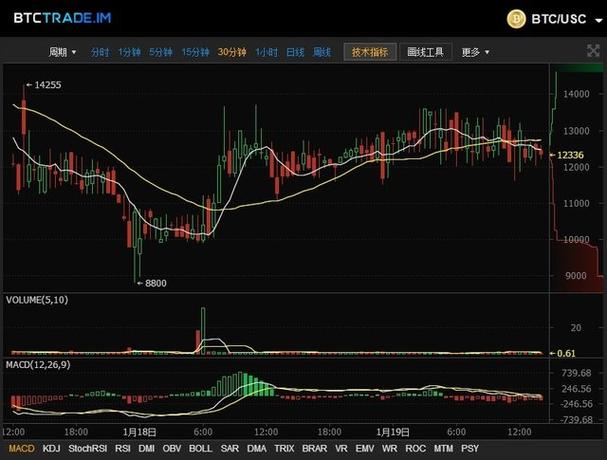Image resolution: width=607 pixels, height=460 pixels.
Task: Open the BTC/USC pair dropdown
Action: click(x=598, y=20)
